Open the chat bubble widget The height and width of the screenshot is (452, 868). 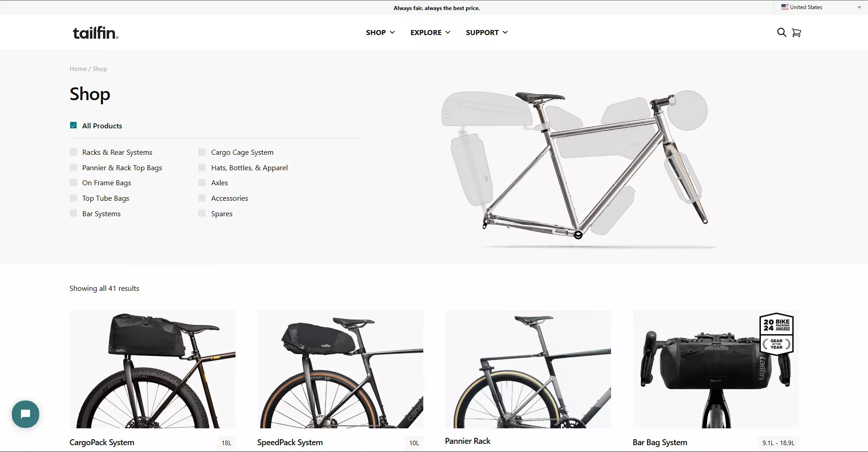tap(26, 414)
